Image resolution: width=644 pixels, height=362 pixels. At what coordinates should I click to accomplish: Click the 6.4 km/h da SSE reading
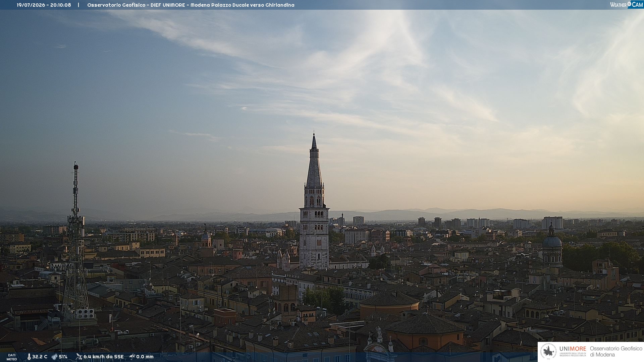[x=104, y=357]
